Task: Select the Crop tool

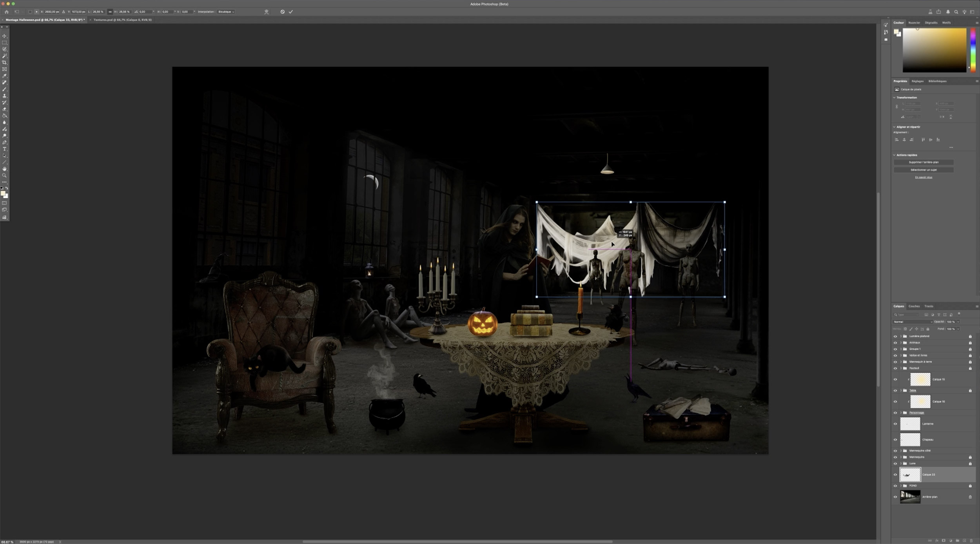Action: 5,62
